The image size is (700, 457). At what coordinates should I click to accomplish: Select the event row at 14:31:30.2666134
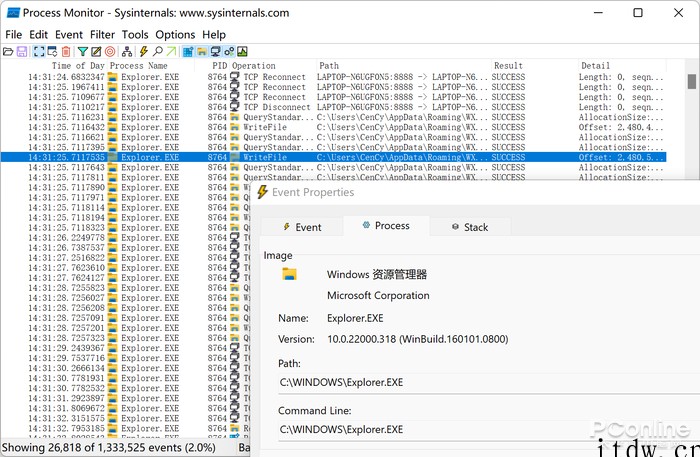coord(125,368)
